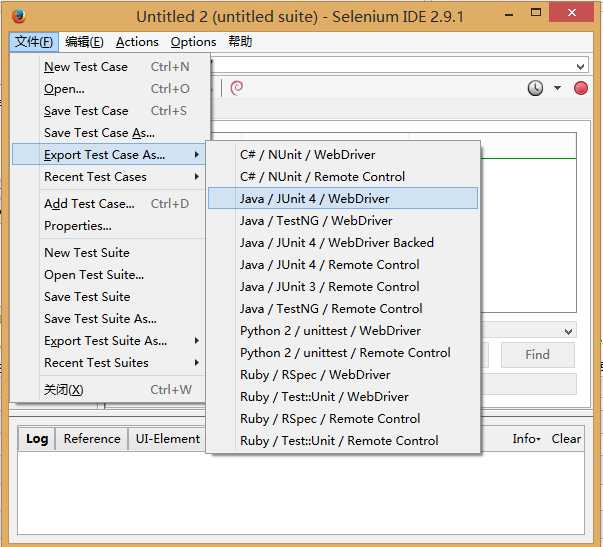Export as Ruby / Test::Unit / WebDriver
Image resolution: width=603 pixels, height=547 pixels.
click(x=343, y=397)
